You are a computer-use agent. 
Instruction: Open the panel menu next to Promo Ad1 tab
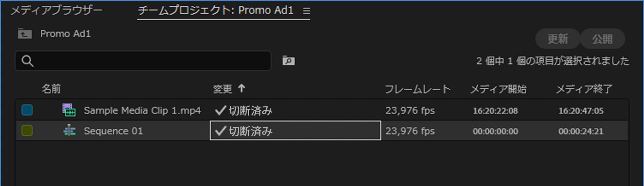(306, 11)
